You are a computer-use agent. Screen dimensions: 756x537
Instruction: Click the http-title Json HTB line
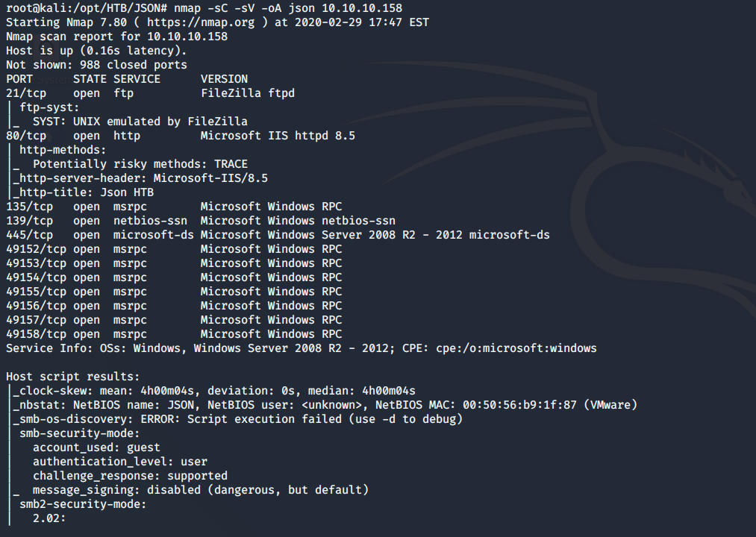tap(84, 192)
